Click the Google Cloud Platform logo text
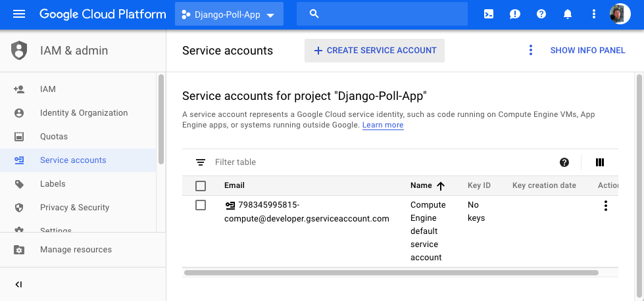The width and height of the screenshot is (644, 301). (103, 14)
